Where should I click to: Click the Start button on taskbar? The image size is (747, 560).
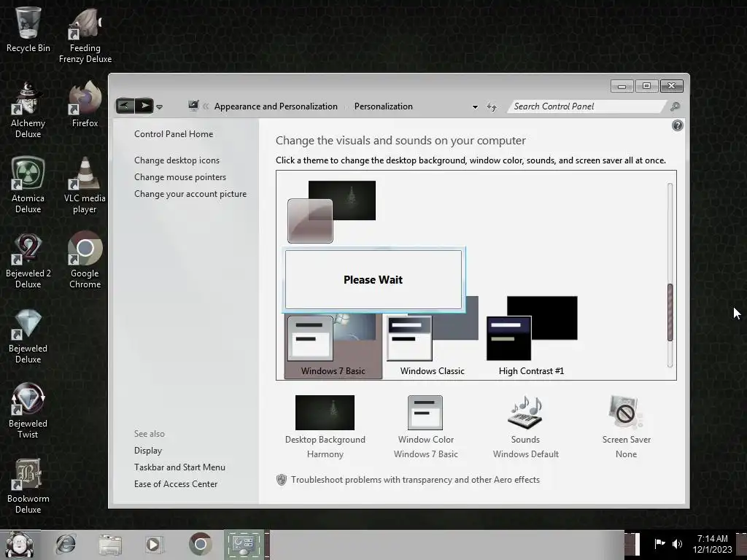[20, 545]
